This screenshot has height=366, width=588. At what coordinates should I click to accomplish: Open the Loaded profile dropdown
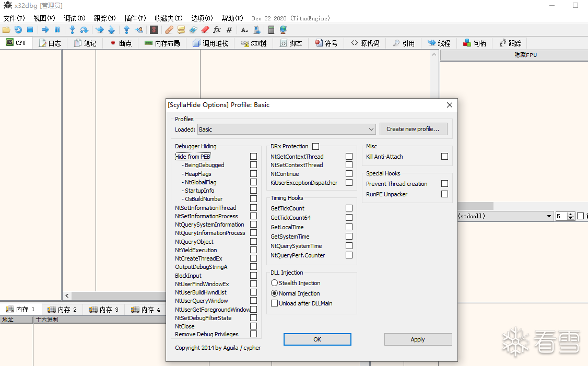pyautogui.click(x=287, y=129)
